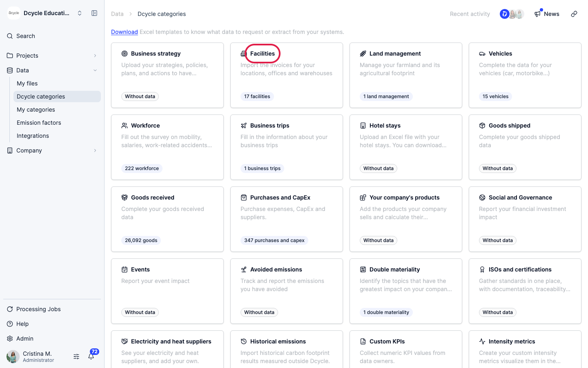
Task: Click the Workforce people icon
Action: point(125,126)
